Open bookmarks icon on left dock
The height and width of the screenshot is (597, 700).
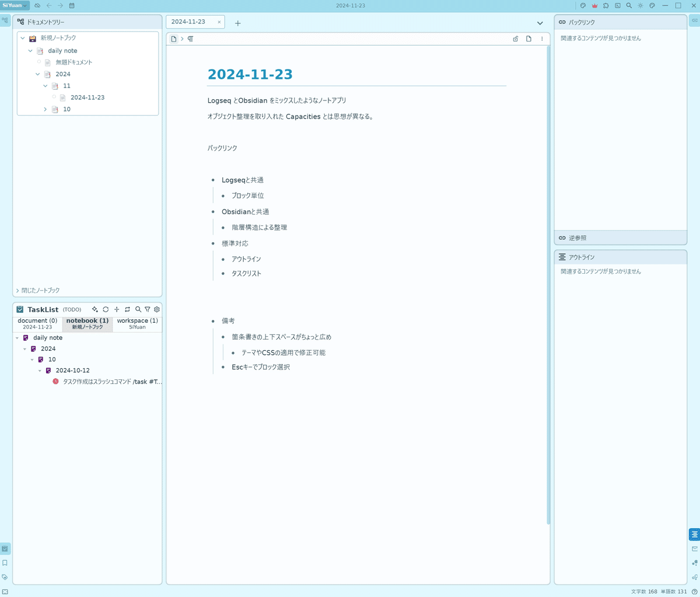coord(5,563)
